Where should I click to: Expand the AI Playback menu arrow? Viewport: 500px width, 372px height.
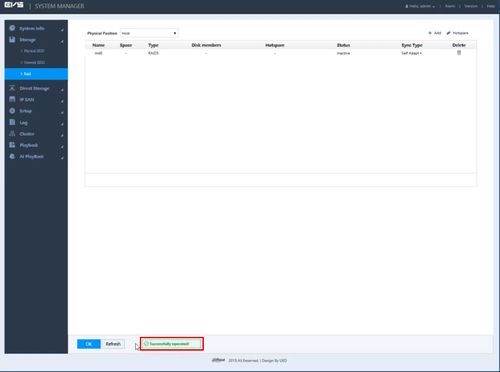pos(62,157)
